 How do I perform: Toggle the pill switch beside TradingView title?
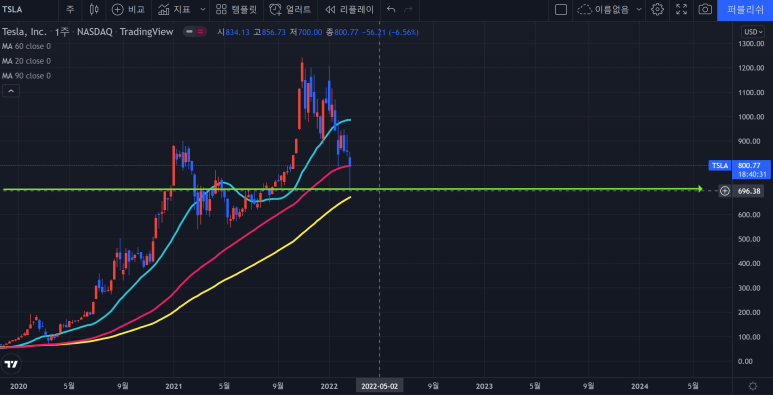195,32
